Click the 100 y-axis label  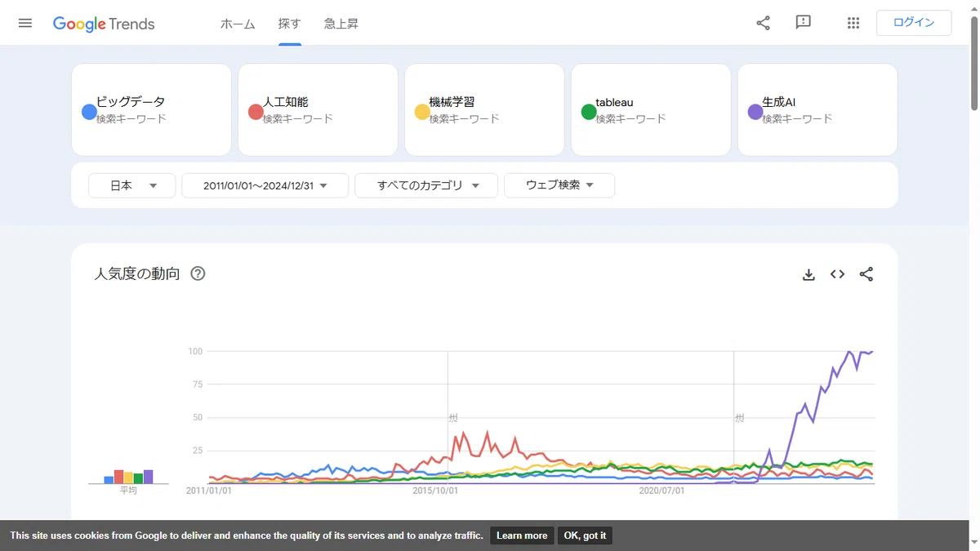pos(195,351)
